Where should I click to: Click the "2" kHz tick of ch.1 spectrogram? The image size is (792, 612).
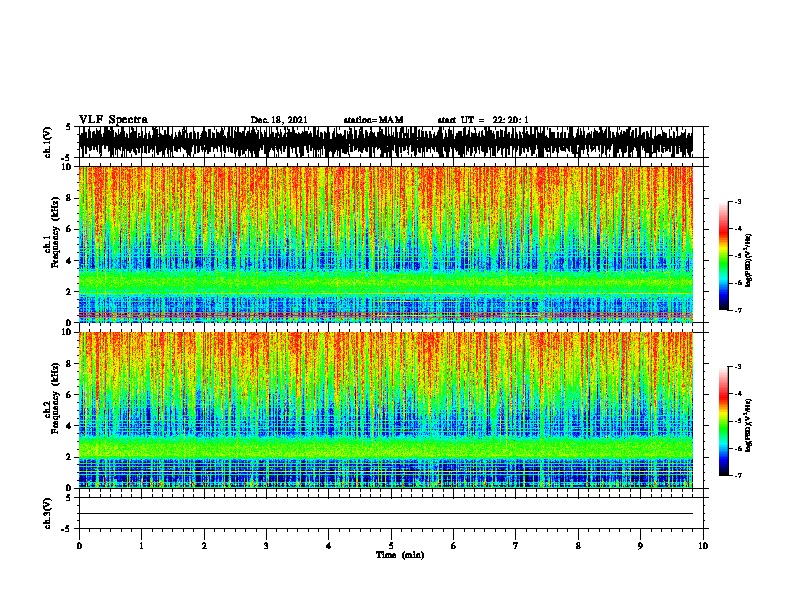69,291
